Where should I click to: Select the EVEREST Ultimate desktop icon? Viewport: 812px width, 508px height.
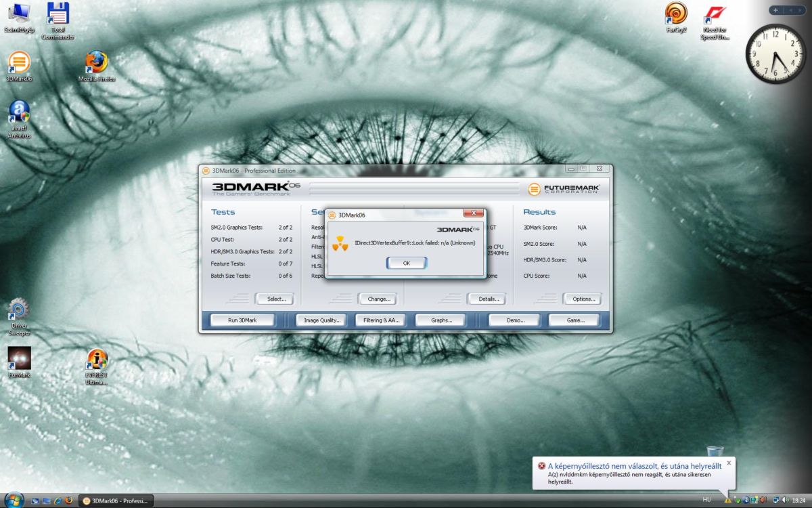(97, 366)
